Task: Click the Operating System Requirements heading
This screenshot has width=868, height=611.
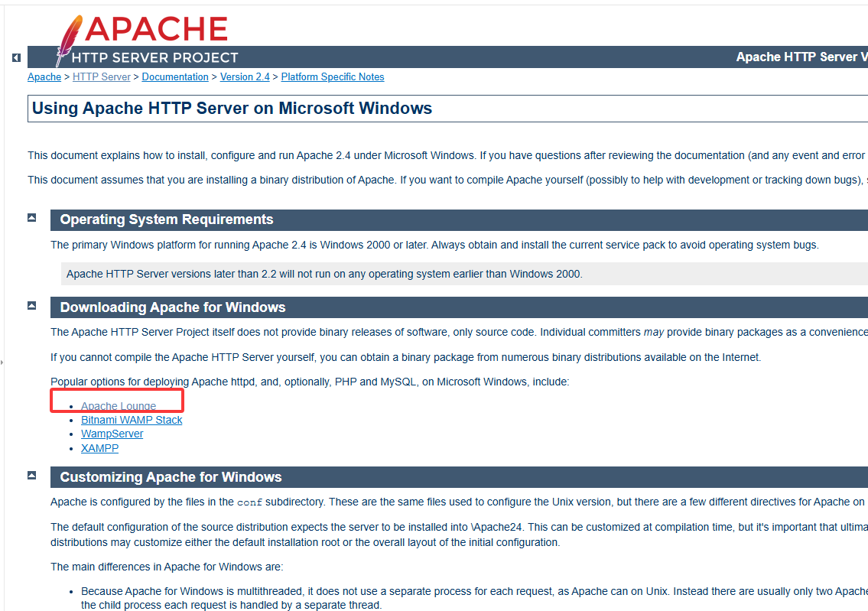Action: [x=167, y=219]
